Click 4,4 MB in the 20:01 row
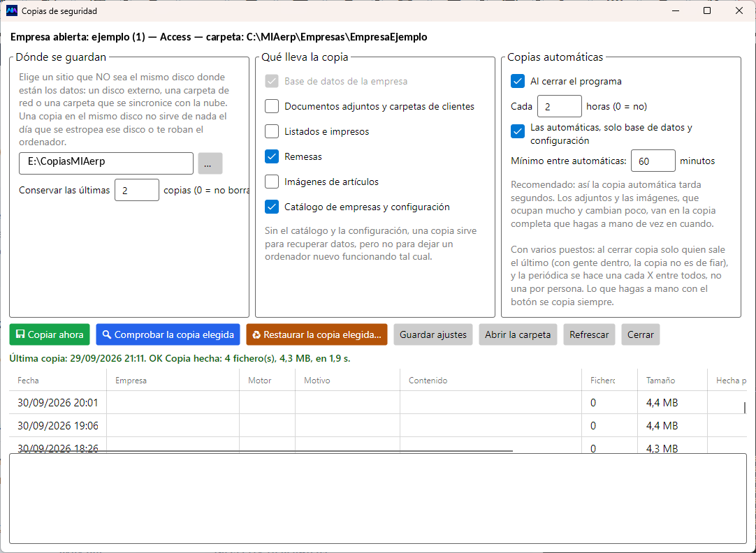 point(662,402)
